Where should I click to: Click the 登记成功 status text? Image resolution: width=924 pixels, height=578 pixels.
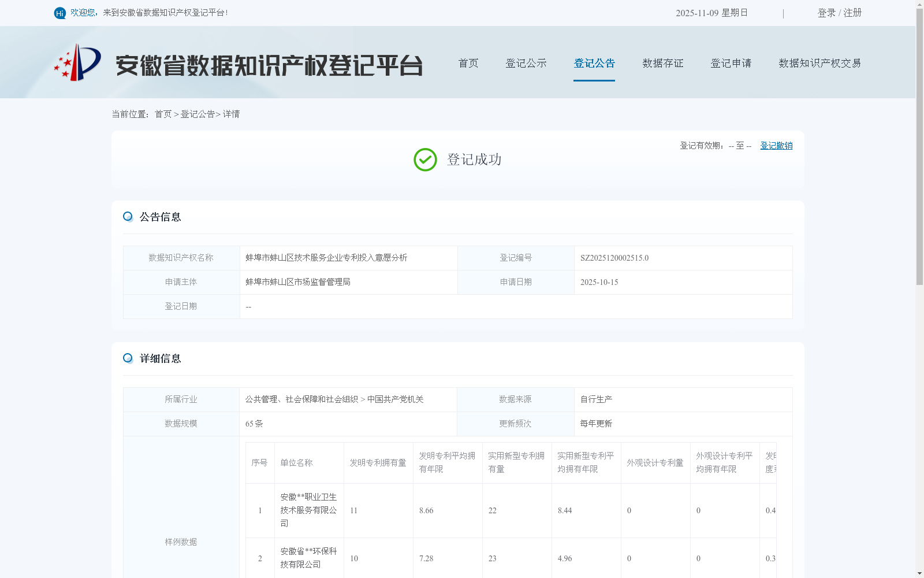point(474,160)
